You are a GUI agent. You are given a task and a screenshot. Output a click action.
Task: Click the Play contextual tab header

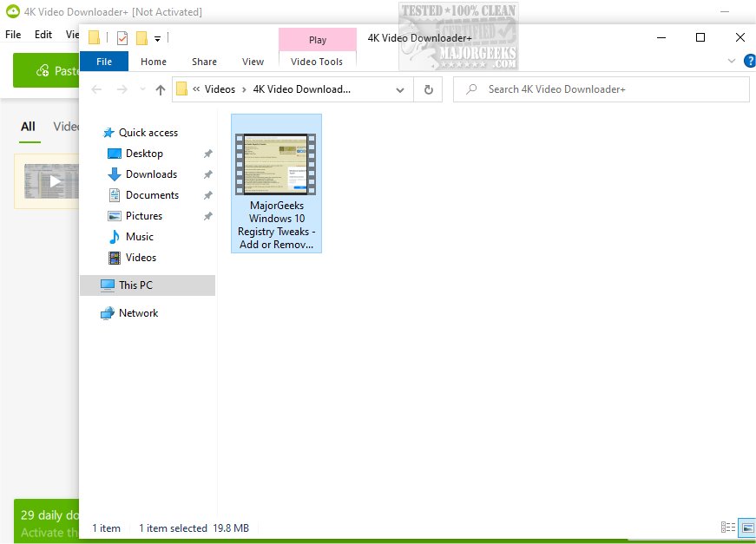pyautogui.click(x=318, y=40)
